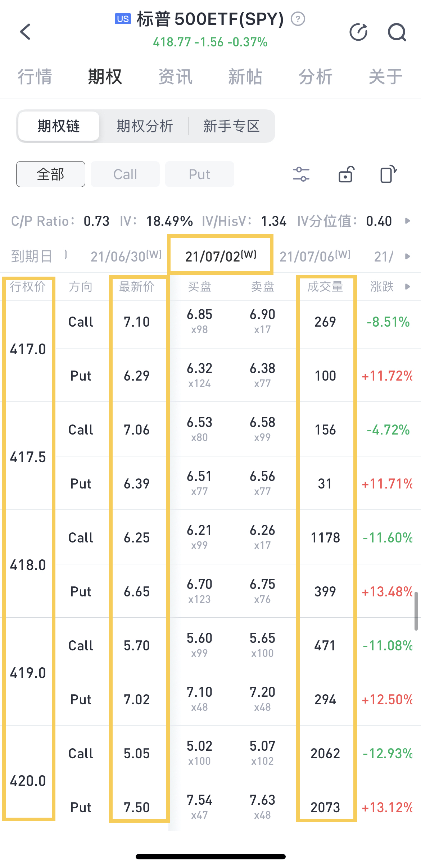Toggle the unlock scroll icon

[347, 174]
